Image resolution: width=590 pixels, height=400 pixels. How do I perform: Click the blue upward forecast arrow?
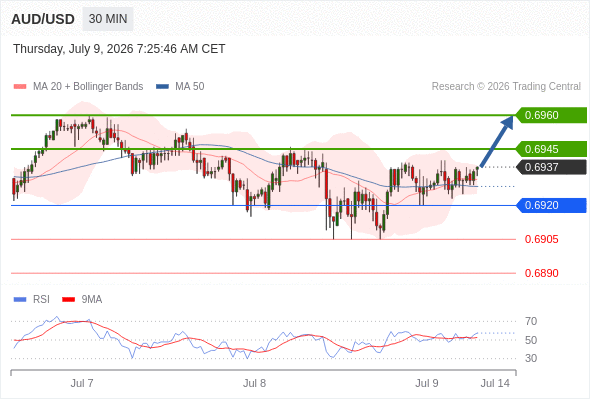point(496,141)
